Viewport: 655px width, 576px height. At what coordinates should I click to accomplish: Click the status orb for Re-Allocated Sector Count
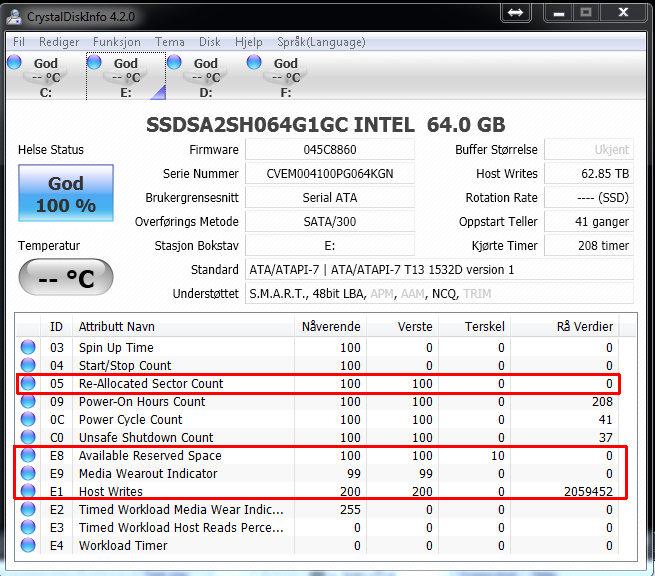(28, 383)
